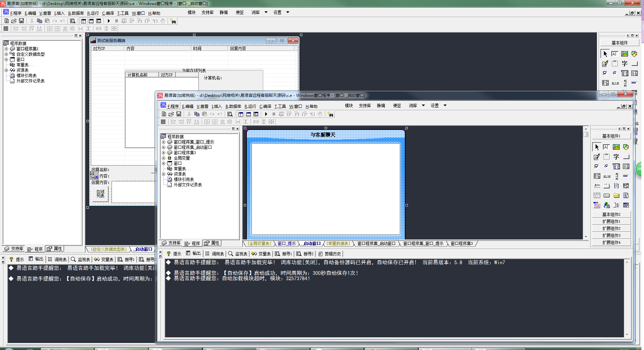The width and height of the screenshot is (644, 350).
Task: Open R.运行 menu in front c.e window
Action: point(250,106)
